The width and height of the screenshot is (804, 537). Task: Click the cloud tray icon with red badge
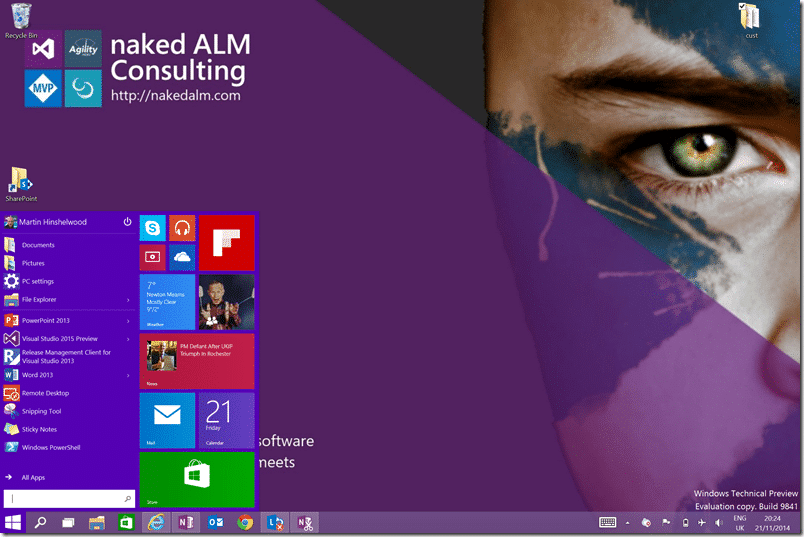pyautogui.click(x=647, y=522)
